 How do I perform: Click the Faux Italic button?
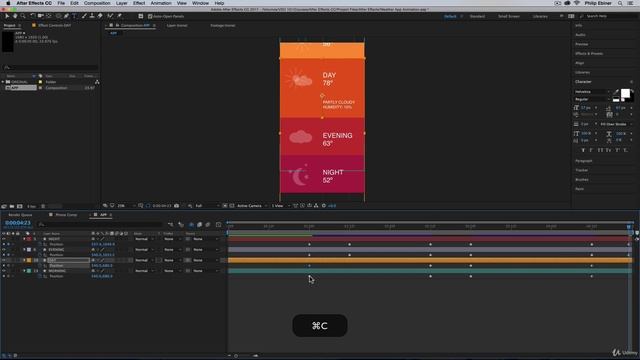pos(591,150)
